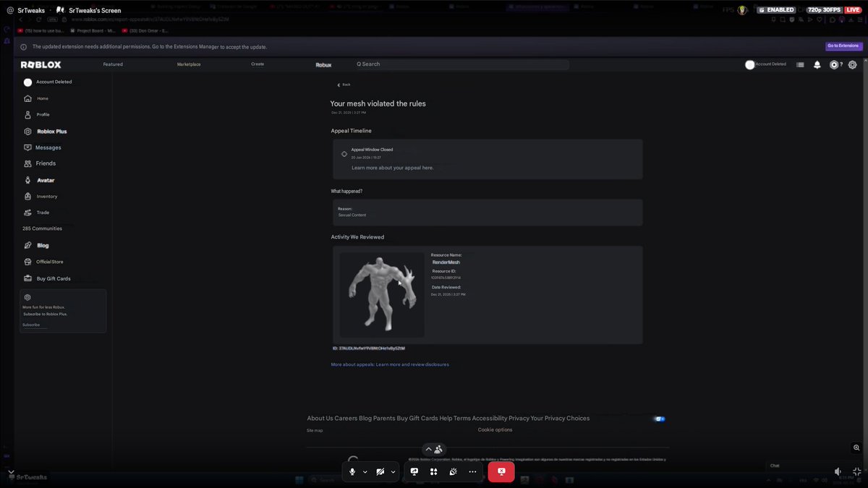This screenshot has width=868, height=488.
Task: Open the activities grid icon in call bar
Action: point(433,471)
